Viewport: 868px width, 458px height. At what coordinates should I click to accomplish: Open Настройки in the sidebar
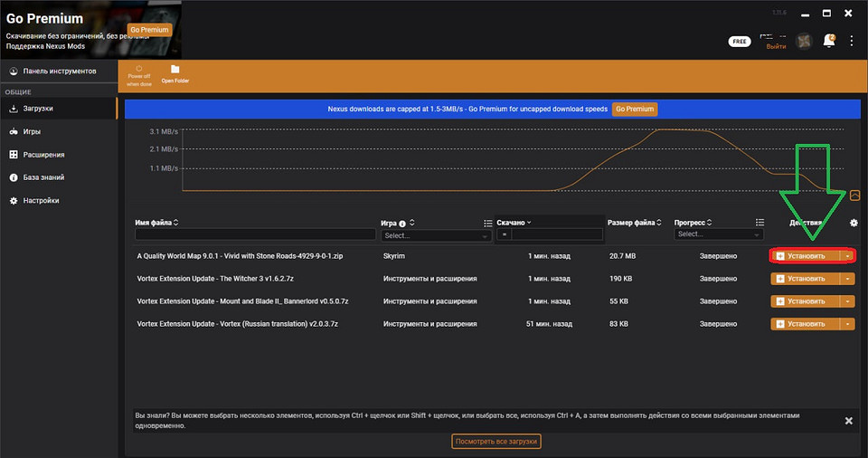click(x=41, y=201)
